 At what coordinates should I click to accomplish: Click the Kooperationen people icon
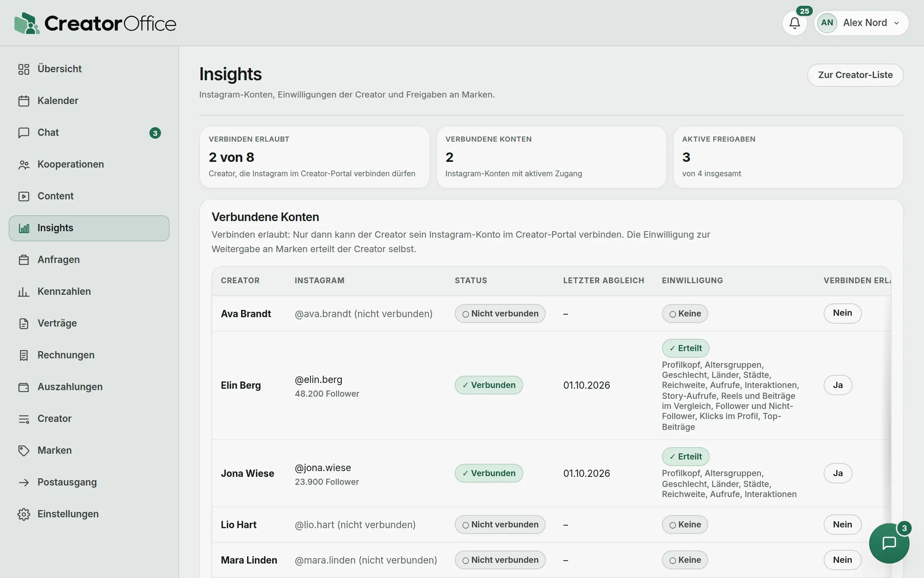(24, 164)
